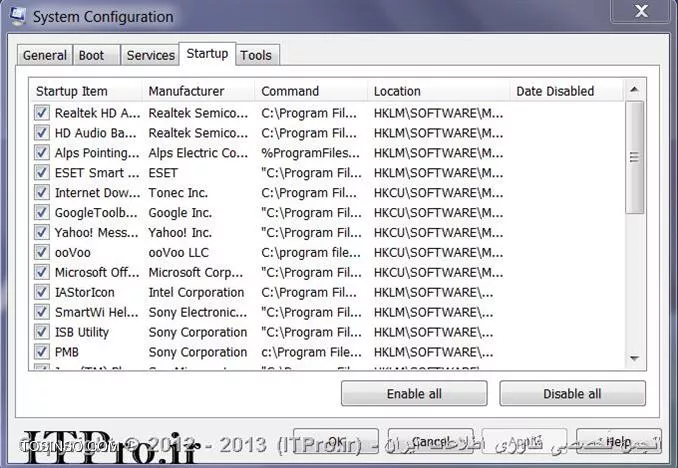Click the System Configuration title bar icon
This screenshot has height=468, width=678.
tap(17, 15)
